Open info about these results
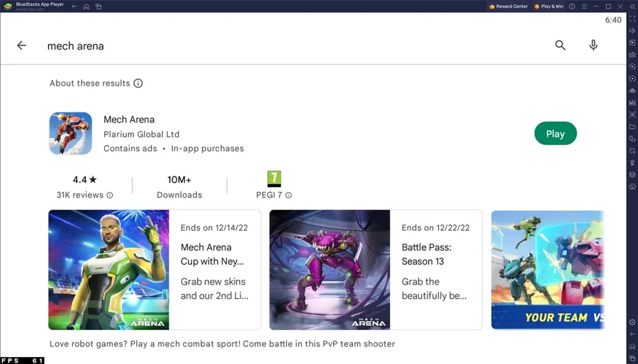The image size is (638, 364). tap(138, 84)
